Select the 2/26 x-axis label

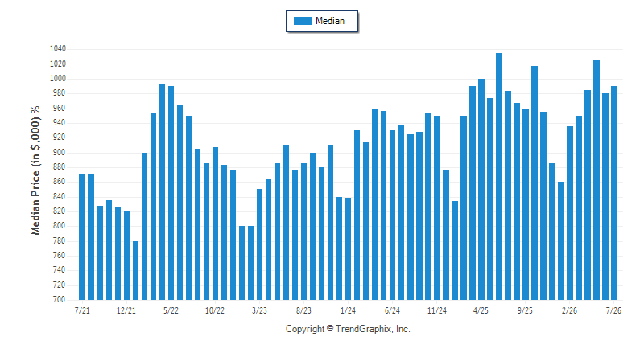569,310
